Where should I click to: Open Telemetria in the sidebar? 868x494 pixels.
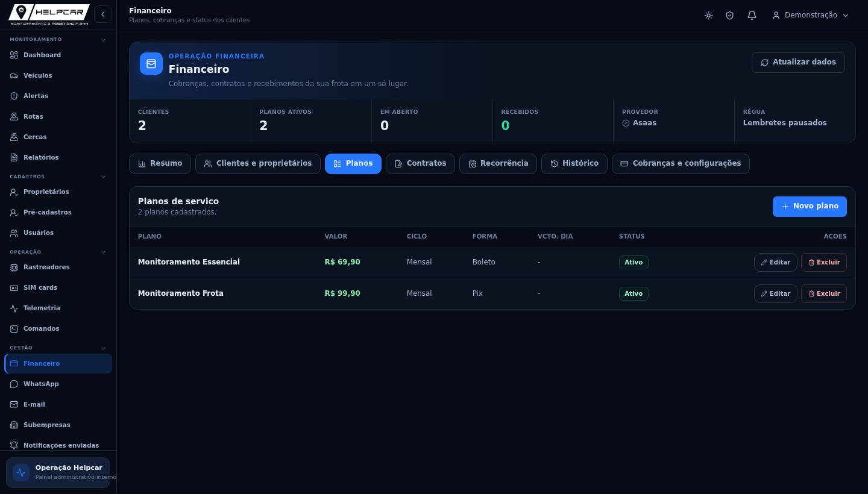coord(58,308)
